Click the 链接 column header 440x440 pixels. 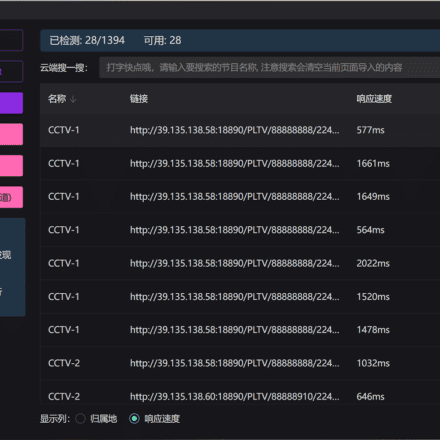point(139,99)
